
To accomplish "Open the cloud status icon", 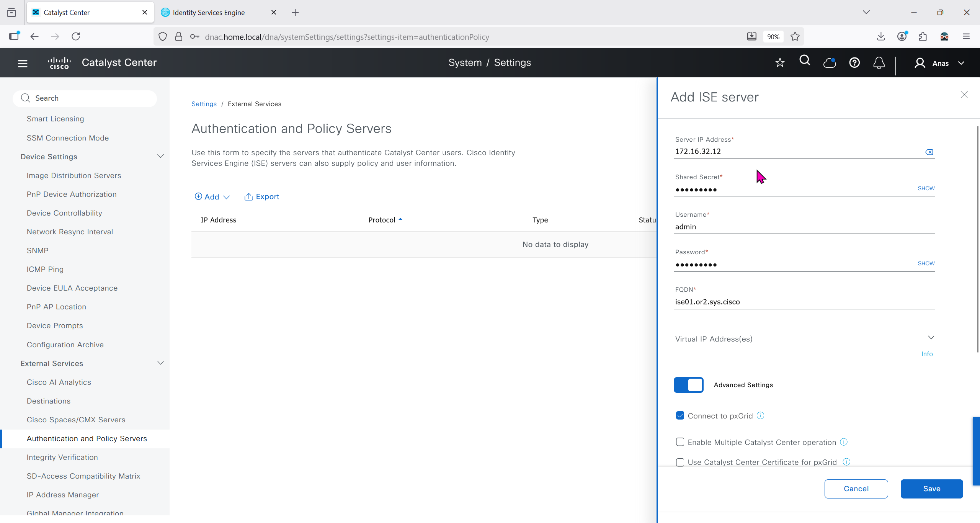I will coord(830,63).
